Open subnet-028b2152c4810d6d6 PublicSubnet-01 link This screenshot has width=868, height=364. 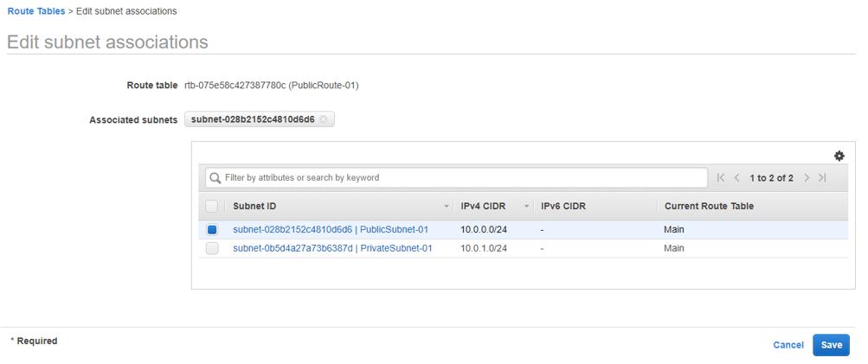pyautogui.click(x=331, y=230)
